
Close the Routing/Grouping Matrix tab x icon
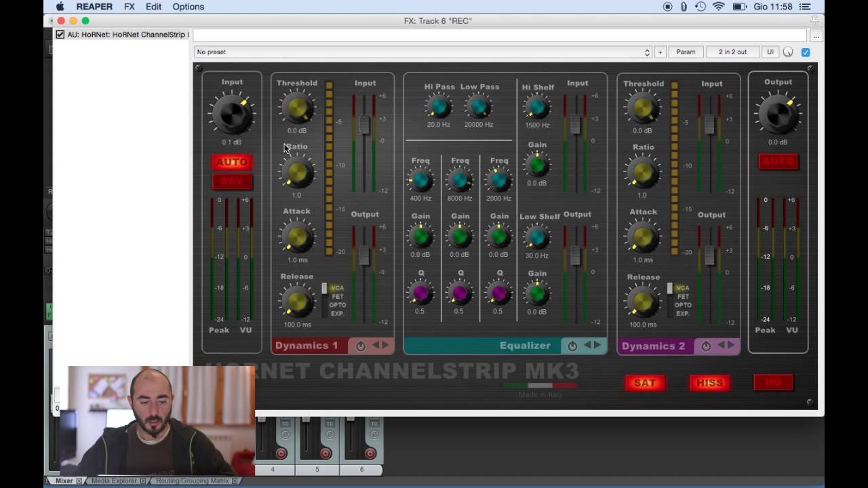tap(235, 481)
